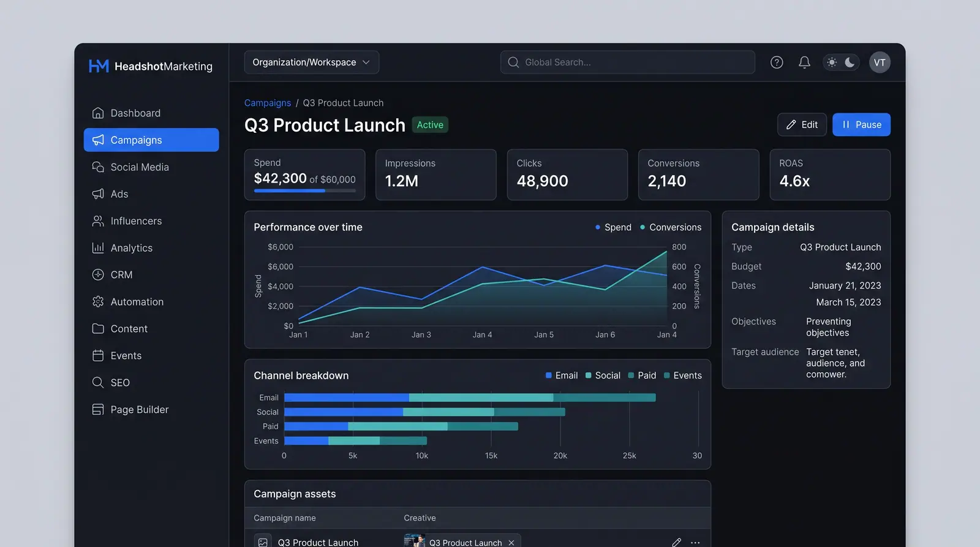Screen dimensions: 980x547
Task: Click the Email channel bar
Action: [x=470, y=398]
